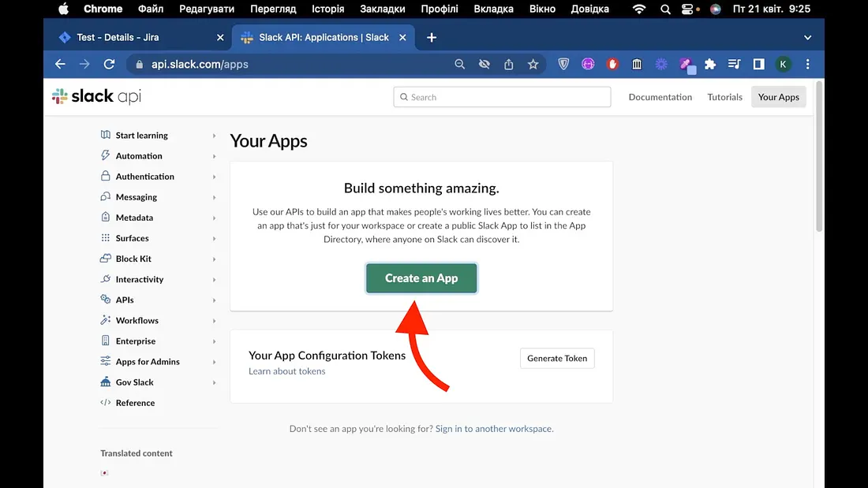Click the Interactivity icon in sidebar
This screenshot has width=868, height=488.
[105, 279]
